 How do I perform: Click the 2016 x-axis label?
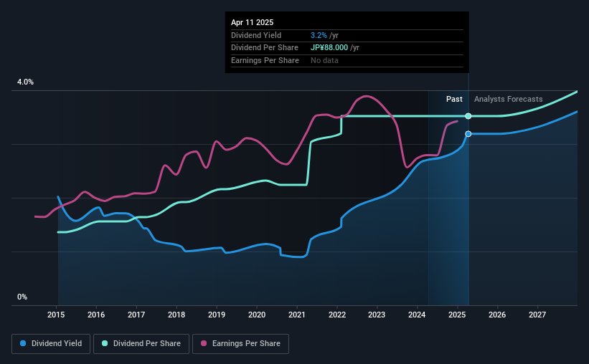(x=96, y=315)
